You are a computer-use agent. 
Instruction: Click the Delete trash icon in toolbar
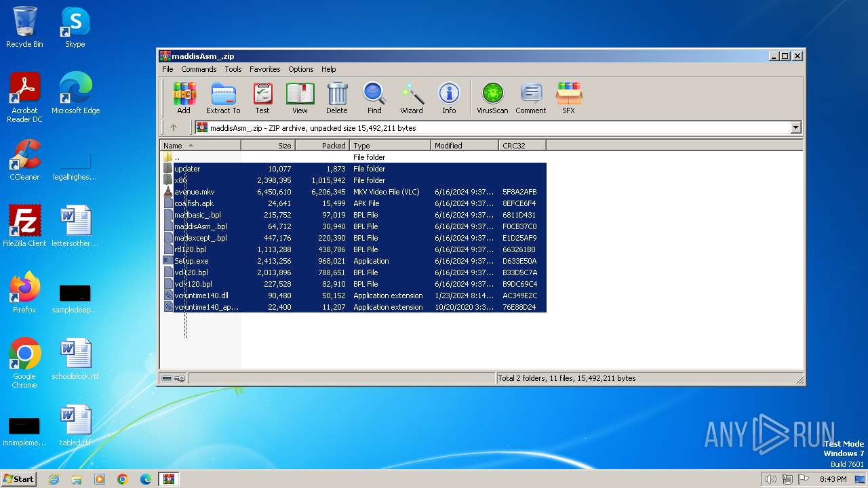pos(337,98)
